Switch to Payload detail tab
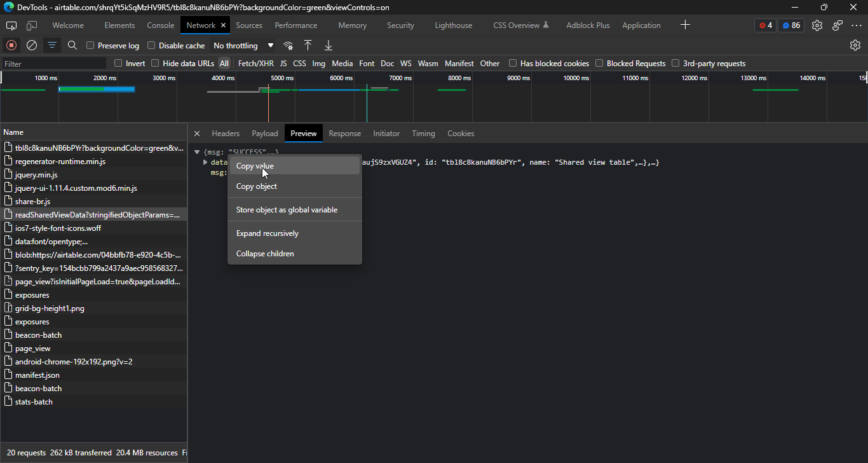 point(265,134)
